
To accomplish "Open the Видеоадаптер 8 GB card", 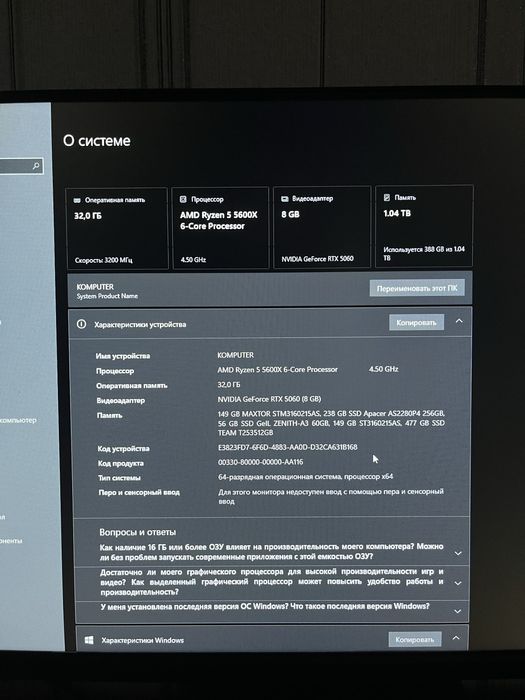I will [x=322, y=227].
